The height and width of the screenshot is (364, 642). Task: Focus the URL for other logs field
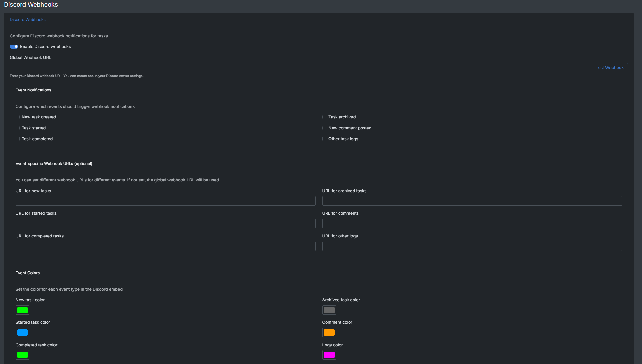(x=472, y=246)
